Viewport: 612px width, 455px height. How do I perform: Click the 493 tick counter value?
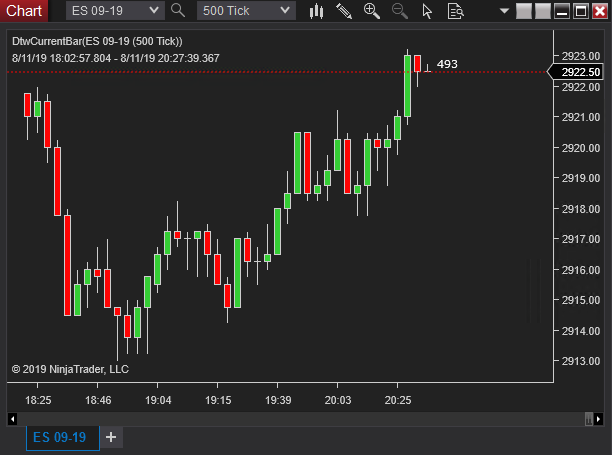point(447,64)
